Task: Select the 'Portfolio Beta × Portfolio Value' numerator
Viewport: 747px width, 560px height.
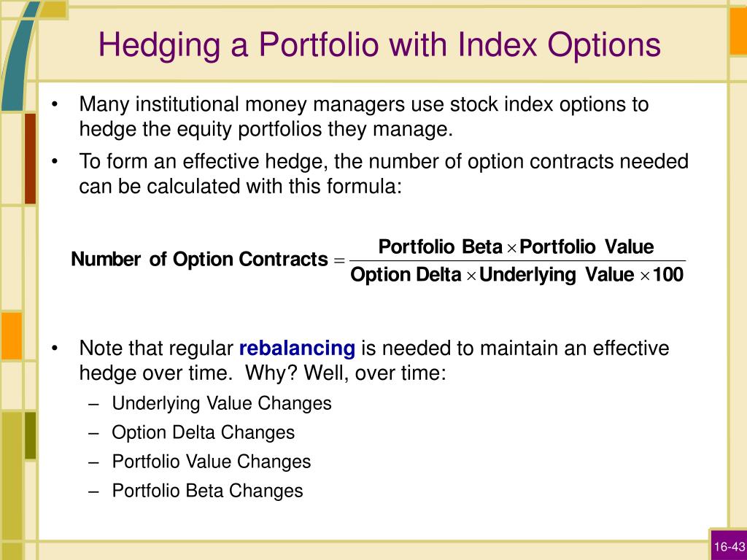Action: (x=516, y=246)
